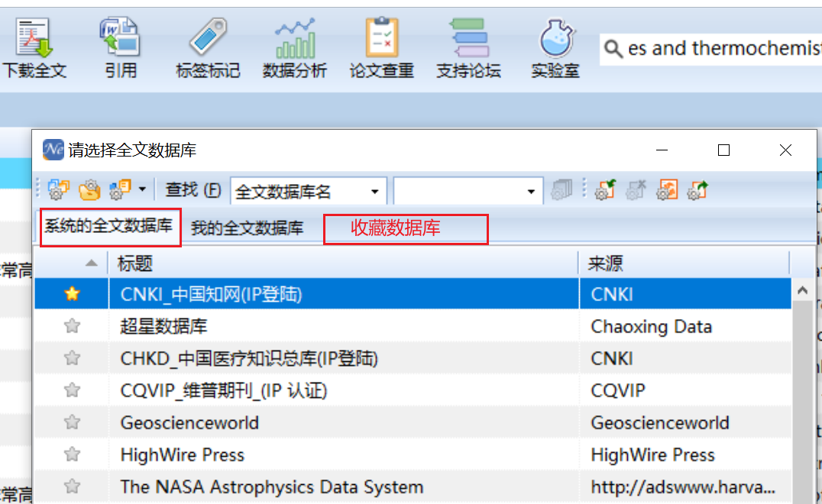Select the CQVIP_维普期刊_(IP 认证) row
This screenshot has height=504, width=822.
[x=413, y=389]
